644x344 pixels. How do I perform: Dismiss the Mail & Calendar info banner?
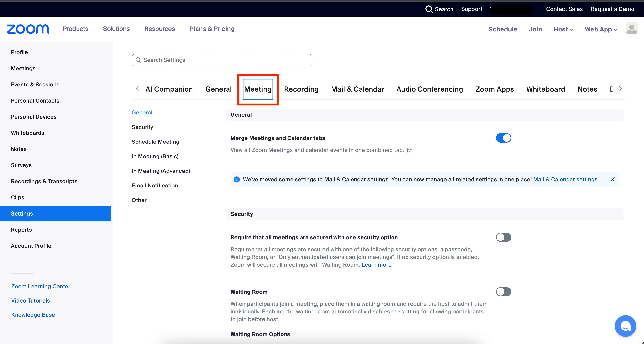pyautogui.click(x=612, y=179)
